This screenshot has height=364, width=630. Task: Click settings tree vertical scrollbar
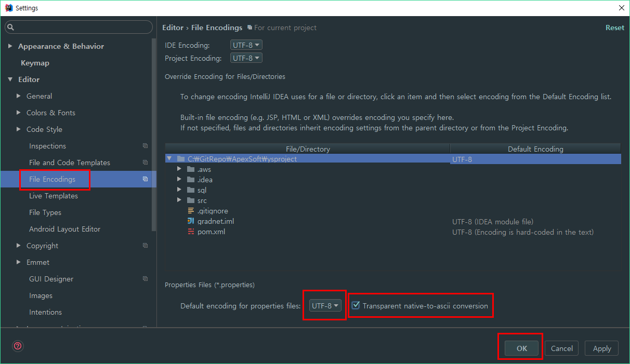(x=154, y=135)
